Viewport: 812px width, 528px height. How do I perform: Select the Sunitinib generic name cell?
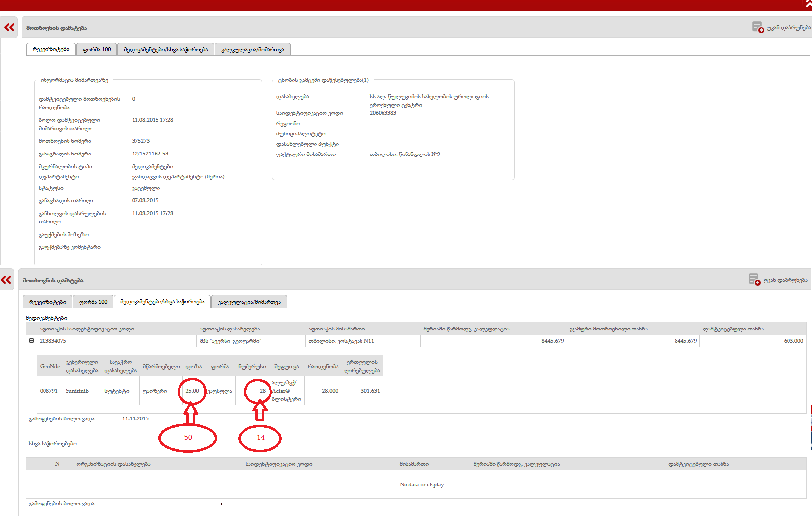[x=77, y=391]
